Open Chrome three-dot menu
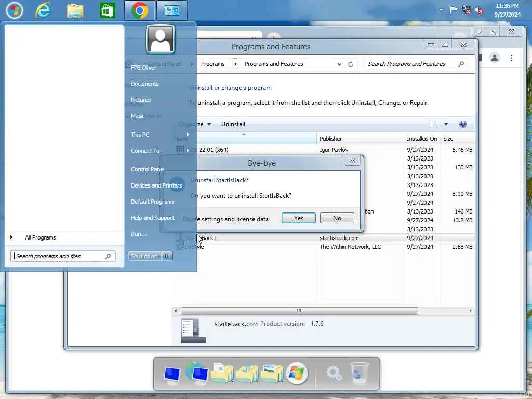 pyautogui.click(x=511, y=58)
